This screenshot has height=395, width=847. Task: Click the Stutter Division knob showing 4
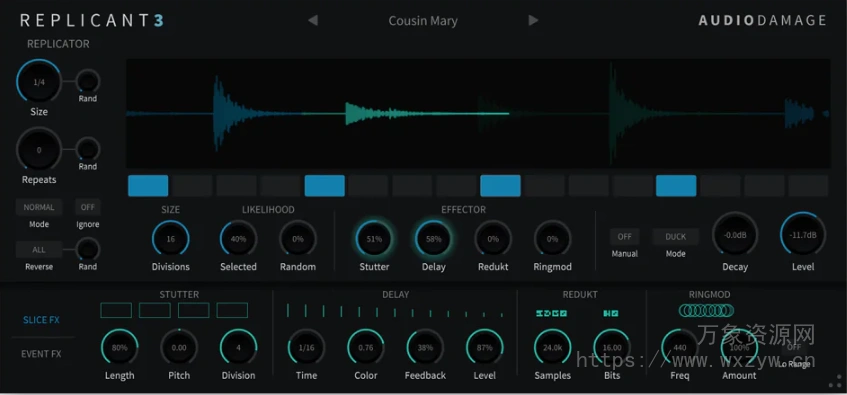[238, 347]
